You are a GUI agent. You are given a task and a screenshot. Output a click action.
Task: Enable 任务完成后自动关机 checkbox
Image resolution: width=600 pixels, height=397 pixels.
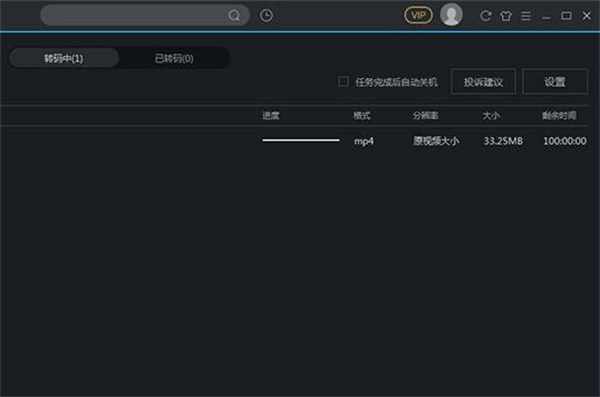pos(343,82)
